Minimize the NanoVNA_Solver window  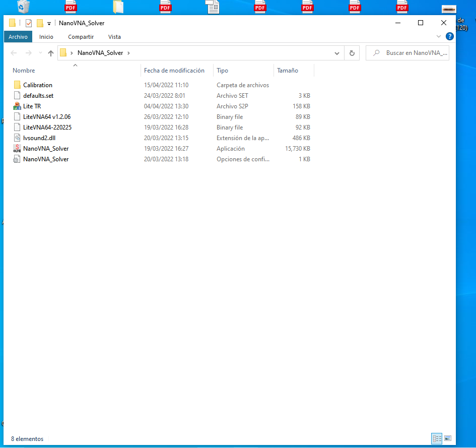point(398,23)
